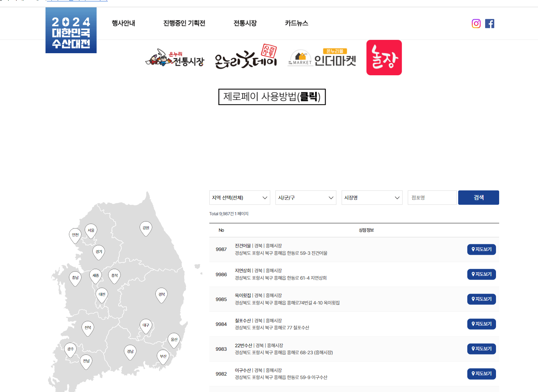
Task: Click the 온누리 전통시장 logo
Action: pyautogui.click(x=175, y=58)
